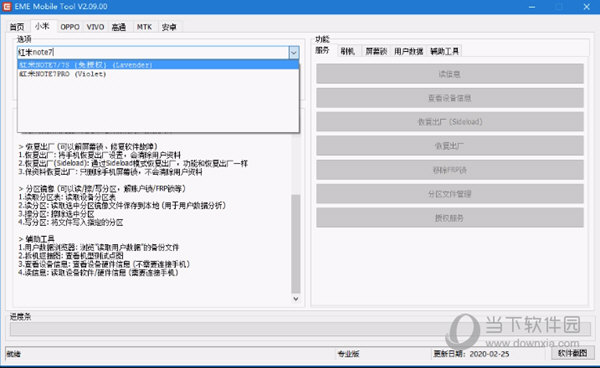Click the 读信息 button

click(x=450, y=74)
